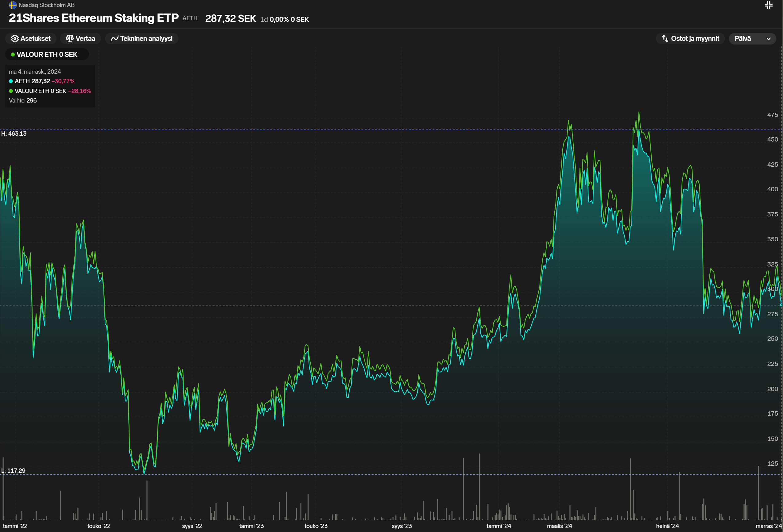Click the Vertaa balance scale icon

pos(70,39)
